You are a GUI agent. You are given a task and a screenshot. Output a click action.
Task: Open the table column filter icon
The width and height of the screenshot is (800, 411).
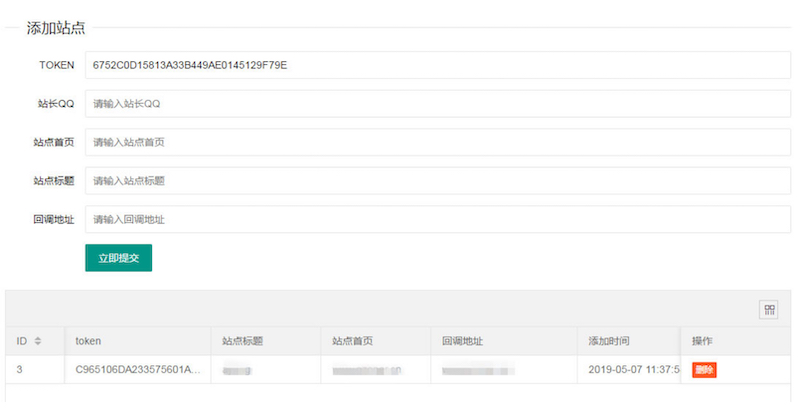click(x=769, y=310)
